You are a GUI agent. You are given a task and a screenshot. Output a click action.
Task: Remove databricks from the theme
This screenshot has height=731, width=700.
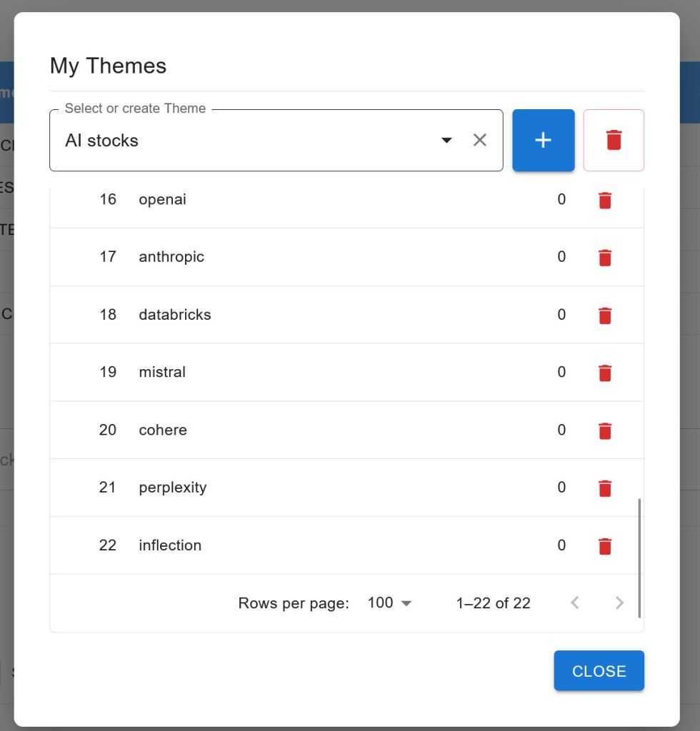(x=604, y=316)
